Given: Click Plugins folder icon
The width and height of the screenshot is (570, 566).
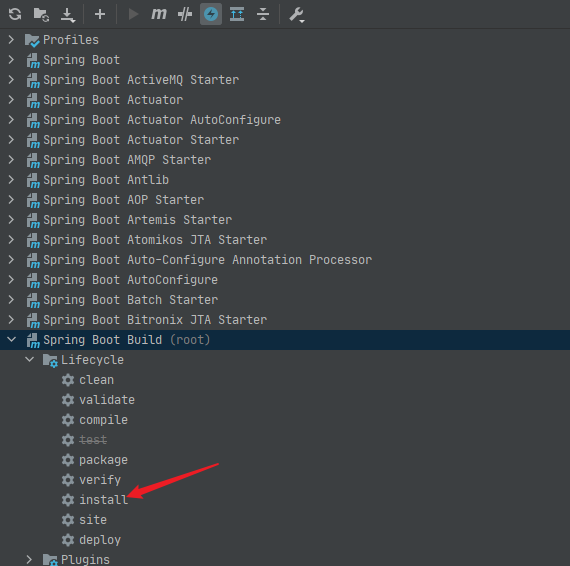Looking at the screenshot, I should (50, 559).
